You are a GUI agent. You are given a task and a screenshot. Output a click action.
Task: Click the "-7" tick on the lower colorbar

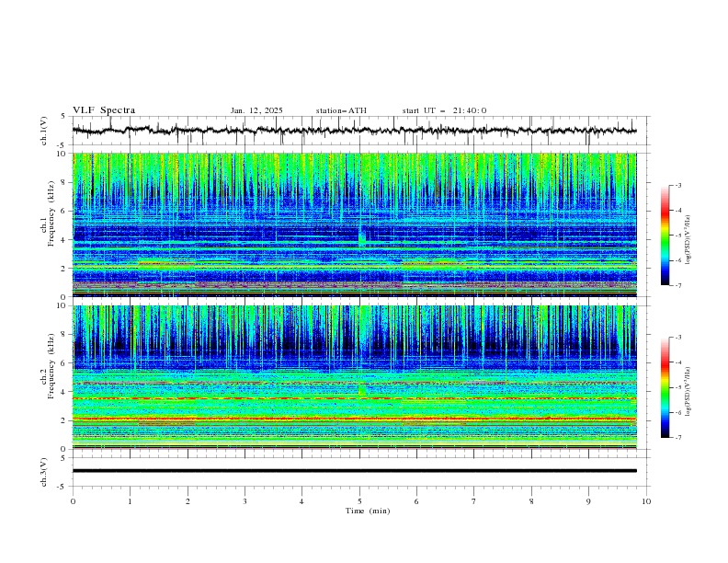point(677,438)
